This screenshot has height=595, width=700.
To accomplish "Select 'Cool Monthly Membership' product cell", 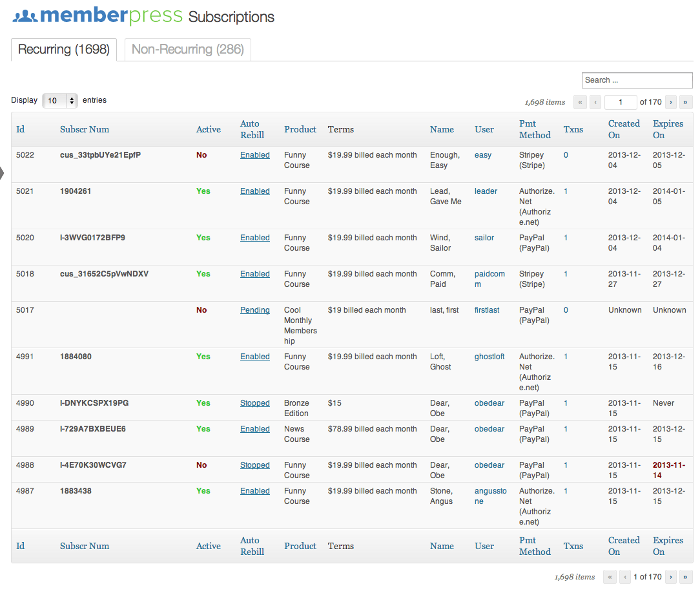I will coord(300,326).
